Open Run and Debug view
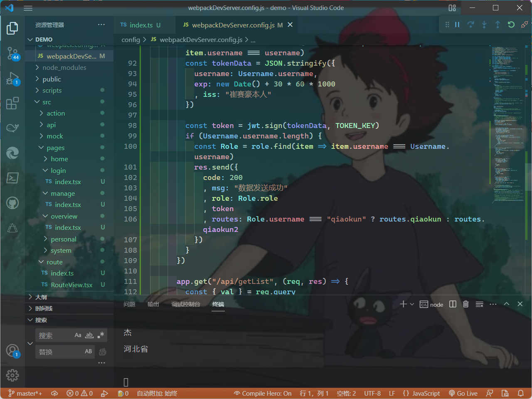The height and width of the screenshot is (399, 532). [x=12, y=78]
